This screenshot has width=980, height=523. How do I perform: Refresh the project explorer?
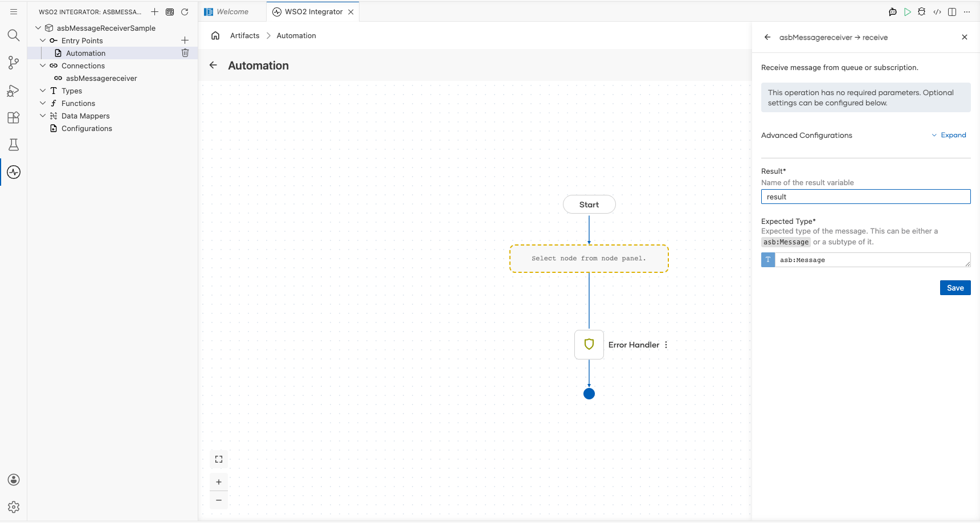click(x=185, y=11)
